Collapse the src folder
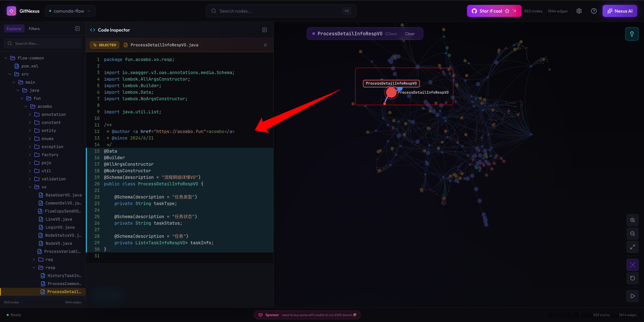 (x=10, y=74)
